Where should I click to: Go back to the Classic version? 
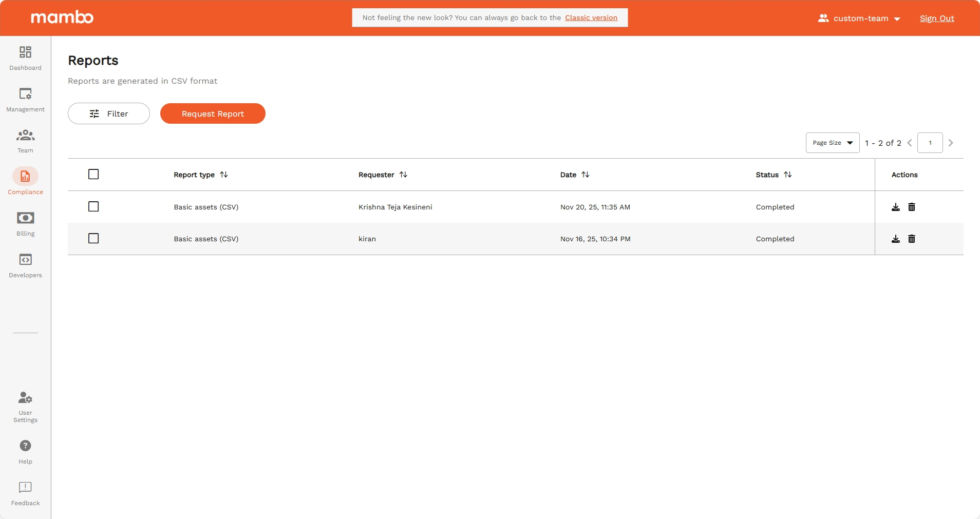click(x=591, y=17)
